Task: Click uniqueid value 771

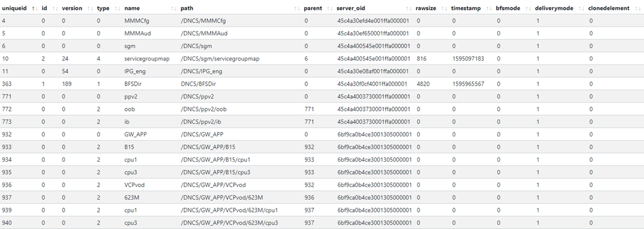Action: 7,97
